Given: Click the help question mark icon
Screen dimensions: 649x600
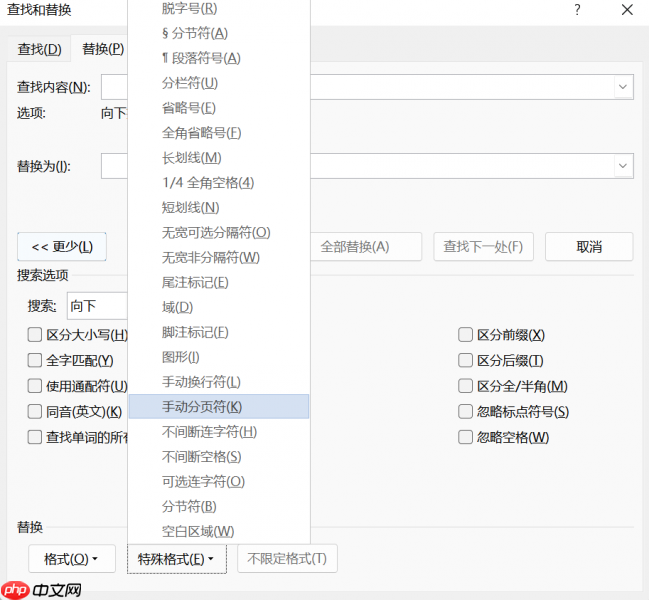Looking at the screenshot, I should click(x=577, y=10).
